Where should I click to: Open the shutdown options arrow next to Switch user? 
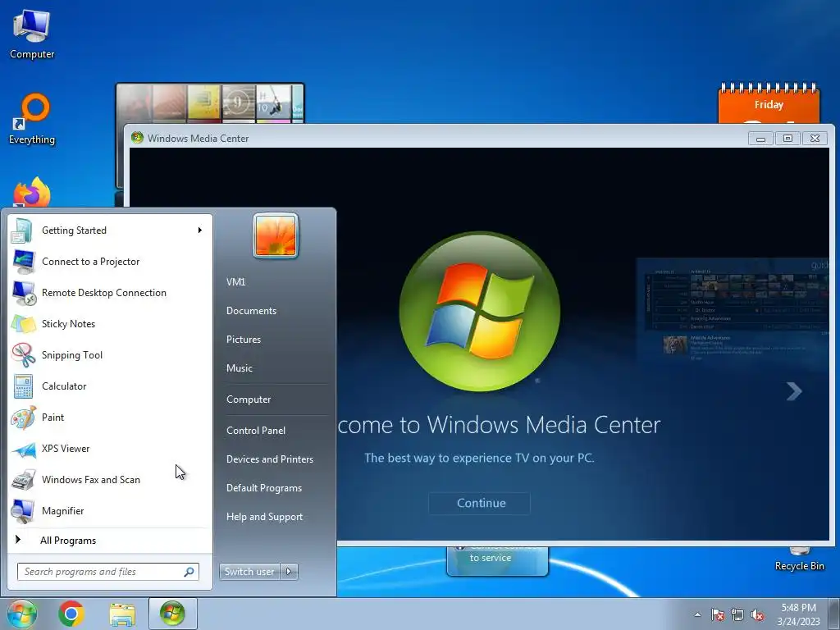(289, 572)
